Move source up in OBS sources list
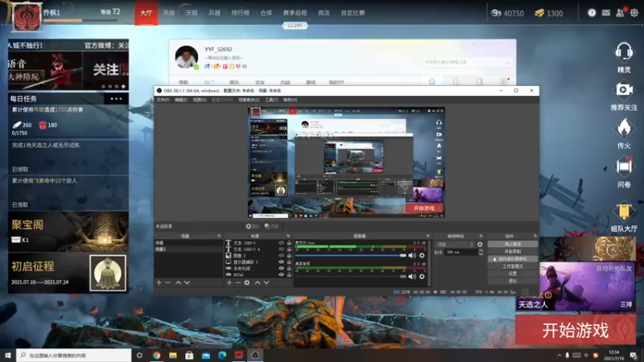 pyautogui.click(x=258, y=282)
